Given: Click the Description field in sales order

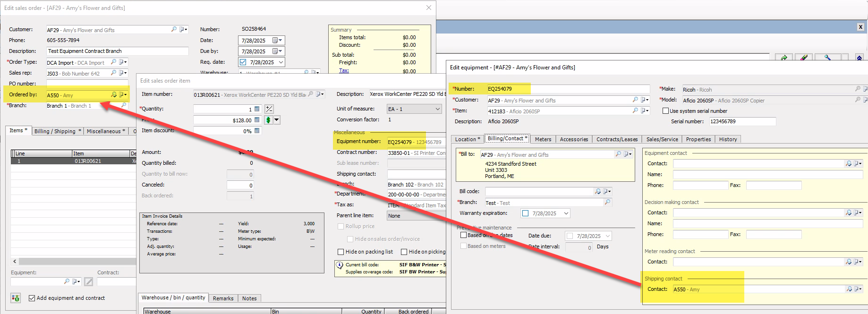Looking at the screenshot, I should coord(118,51).
